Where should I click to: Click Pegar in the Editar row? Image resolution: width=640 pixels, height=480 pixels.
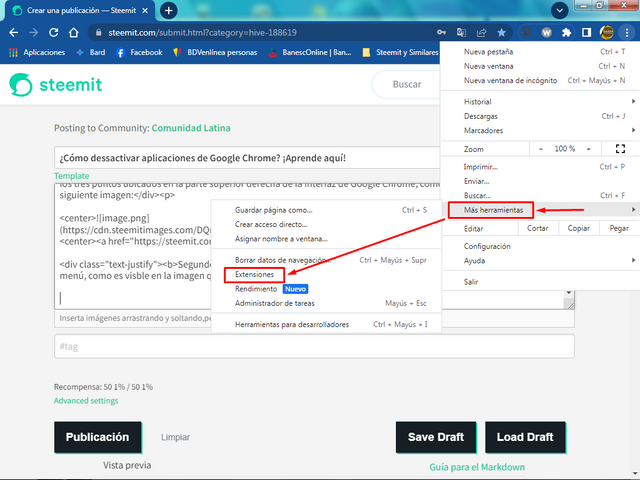click(619, 228)
